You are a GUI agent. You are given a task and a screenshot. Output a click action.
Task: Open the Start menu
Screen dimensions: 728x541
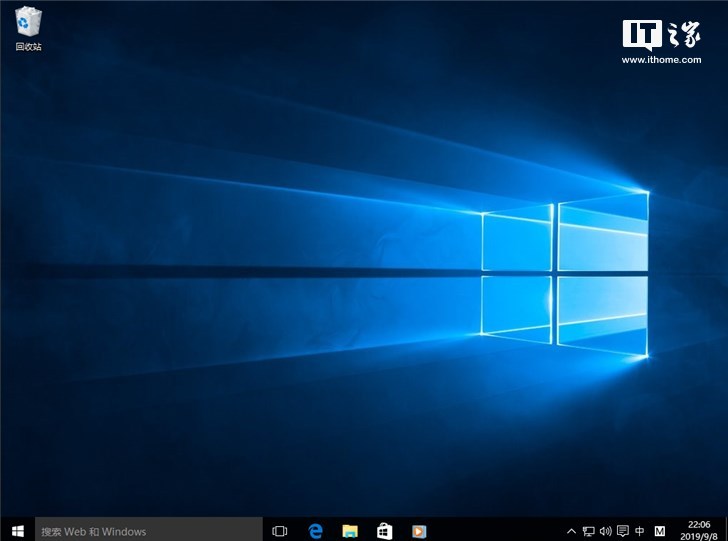[x=18, y=531]
